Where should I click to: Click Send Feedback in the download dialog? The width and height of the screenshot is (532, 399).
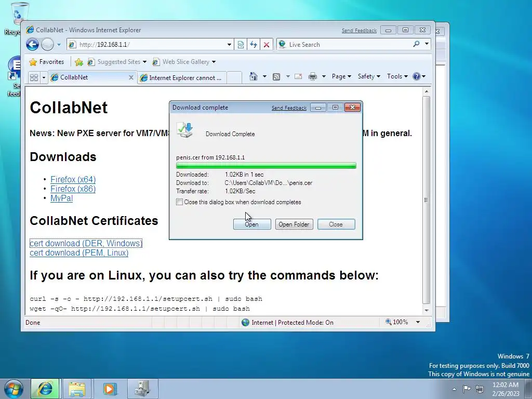(x=289, y=108)
